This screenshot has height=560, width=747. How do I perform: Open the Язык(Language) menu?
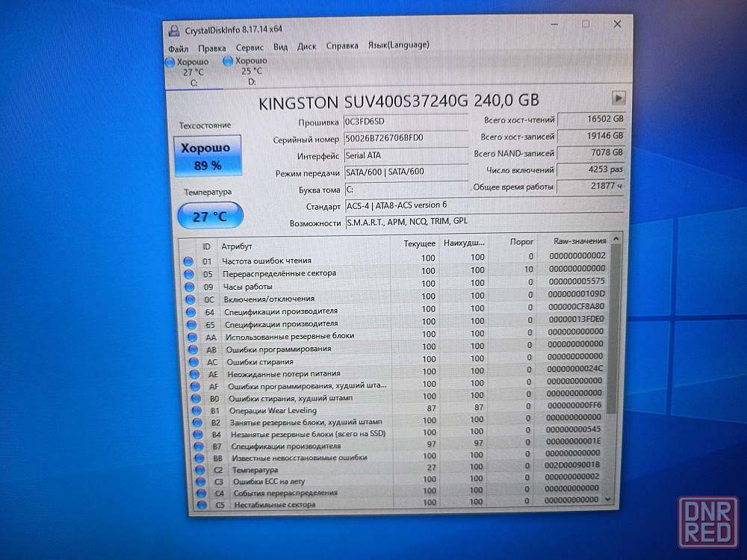click(398, 45)
